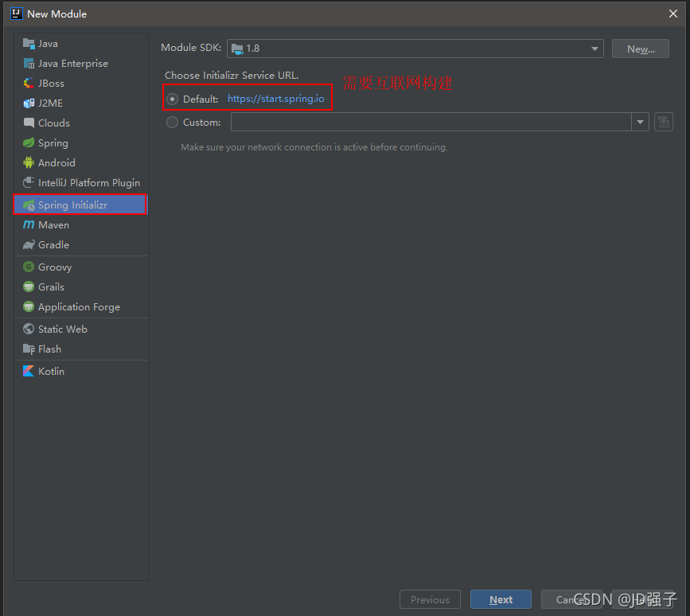Click the Clouds list label
Viewport: 690px width, 616px height.
[x=53, y=123]
